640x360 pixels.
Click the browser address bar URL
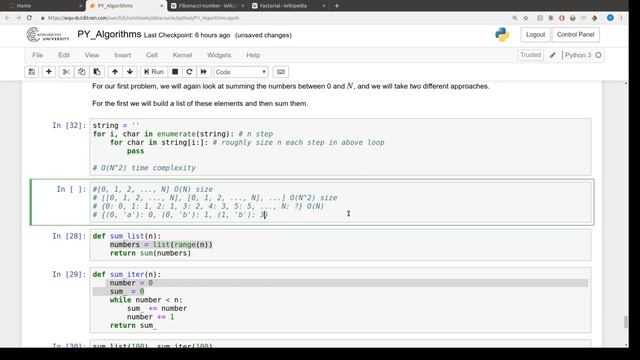coord(143,18)
